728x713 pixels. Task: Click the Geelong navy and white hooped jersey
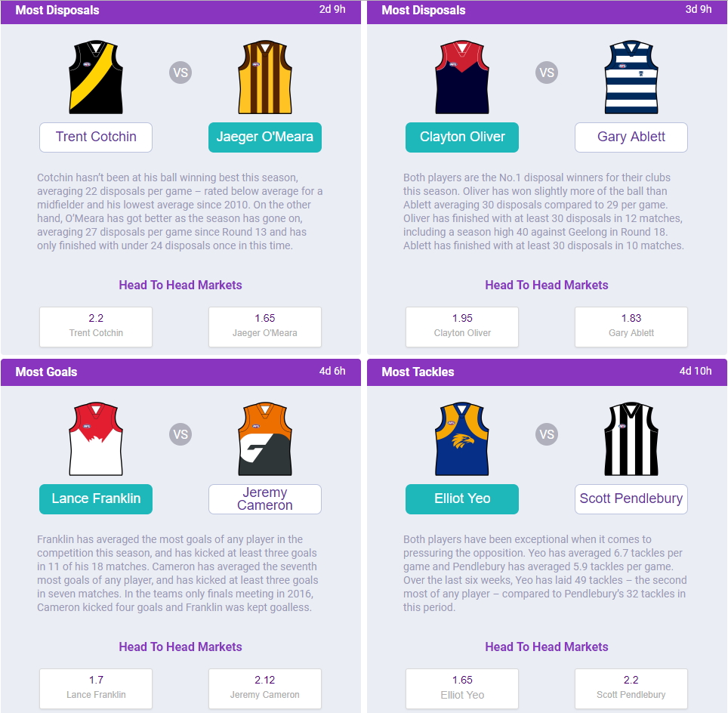point(631,77)
